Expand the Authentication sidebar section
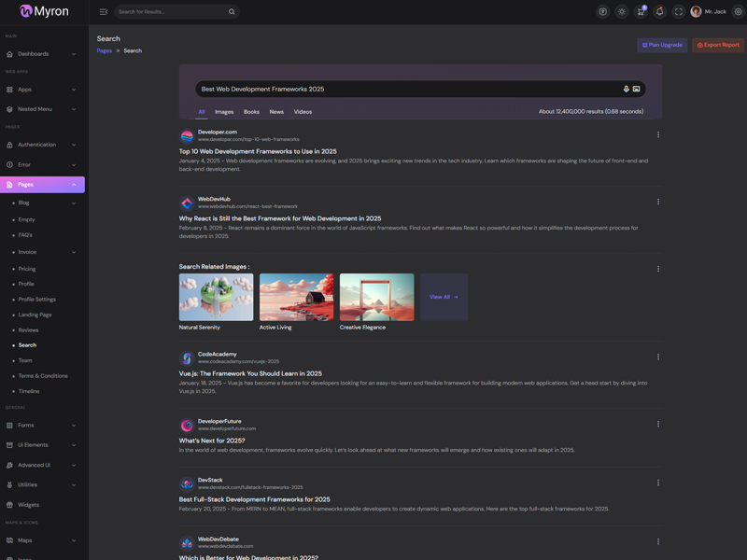 [42, 145]
